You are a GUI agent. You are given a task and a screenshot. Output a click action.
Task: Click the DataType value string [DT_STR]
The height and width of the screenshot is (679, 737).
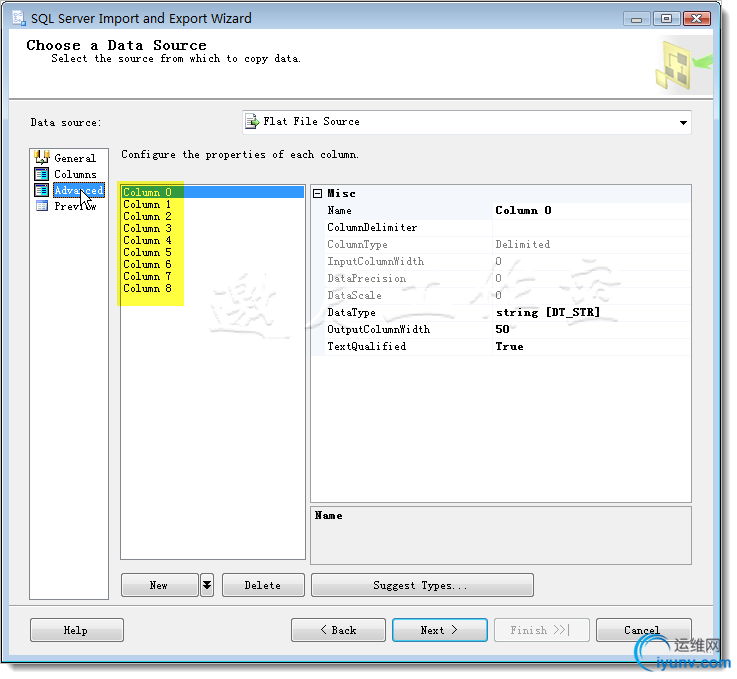(x=591, y=312)
